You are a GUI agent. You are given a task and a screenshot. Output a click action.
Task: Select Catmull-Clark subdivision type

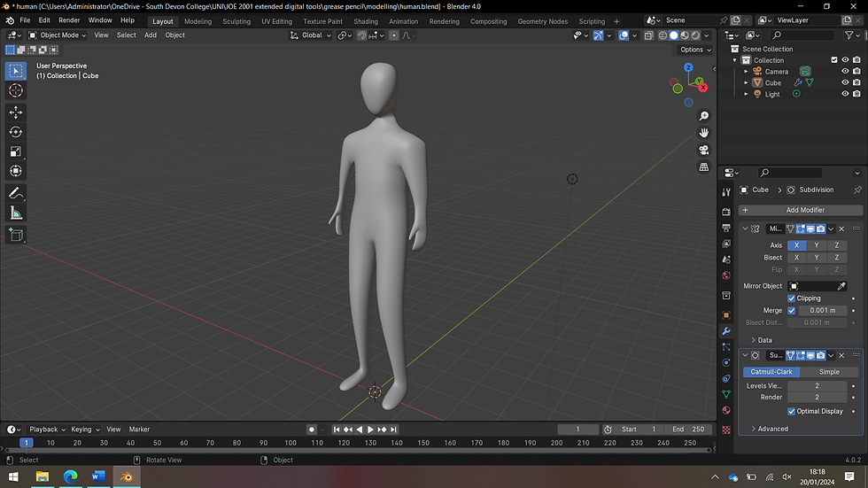[771, 372]
